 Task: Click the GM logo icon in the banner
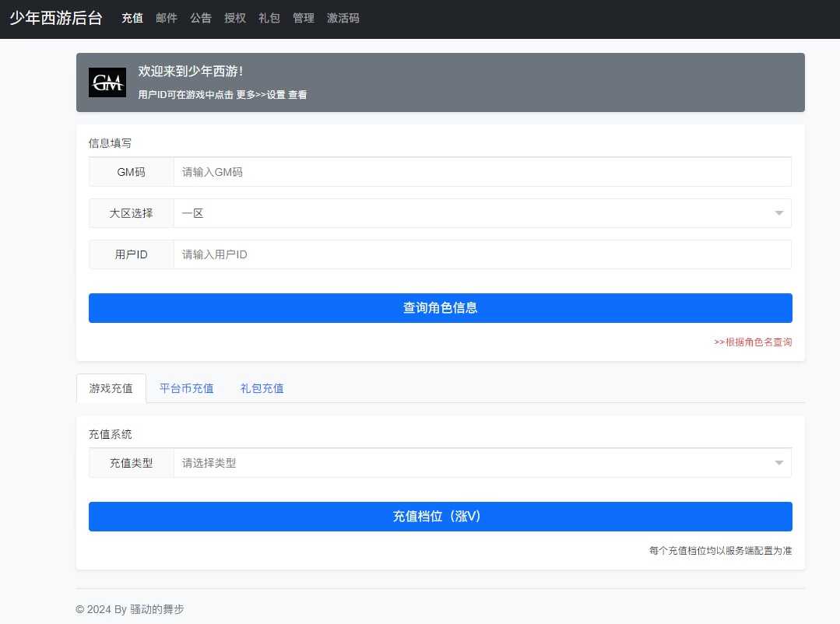pyautogui.click(x=107, y=82)
